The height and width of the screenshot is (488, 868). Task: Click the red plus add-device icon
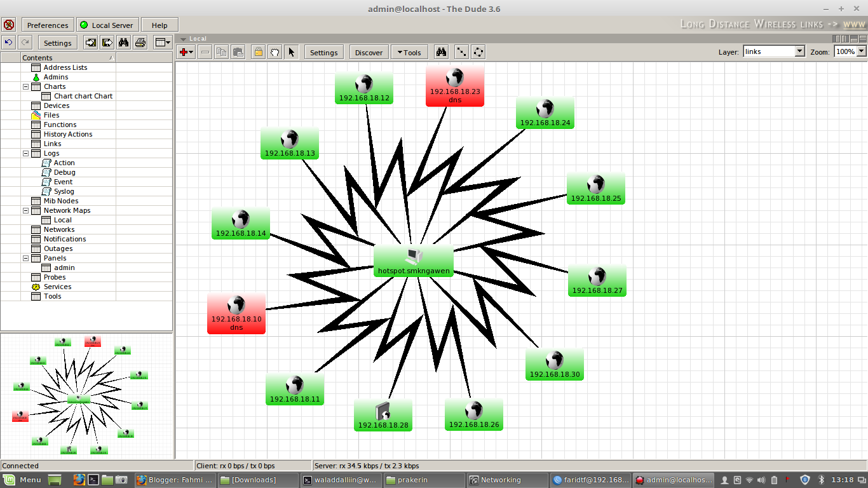click(x=183, y=51)
